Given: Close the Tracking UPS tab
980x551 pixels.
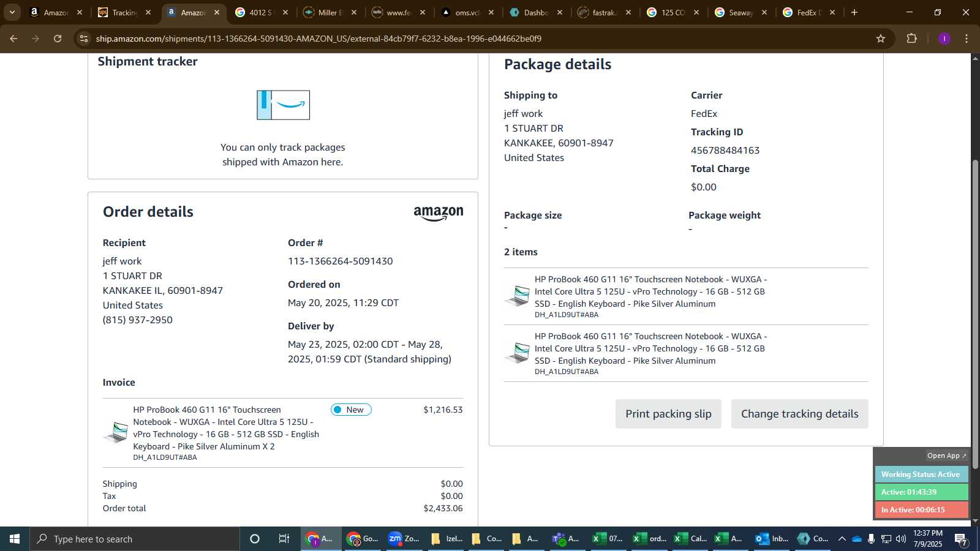Looking at the screenshot, I should tap(148, 12).
